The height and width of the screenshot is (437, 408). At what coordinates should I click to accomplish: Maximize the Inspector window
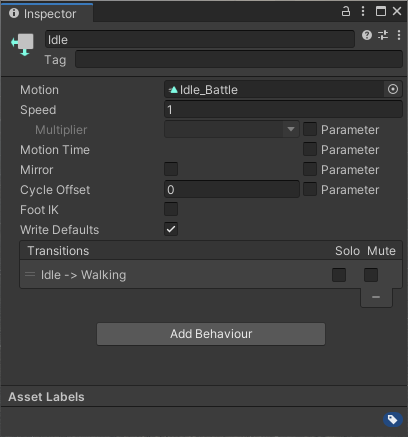coord(381,11)
